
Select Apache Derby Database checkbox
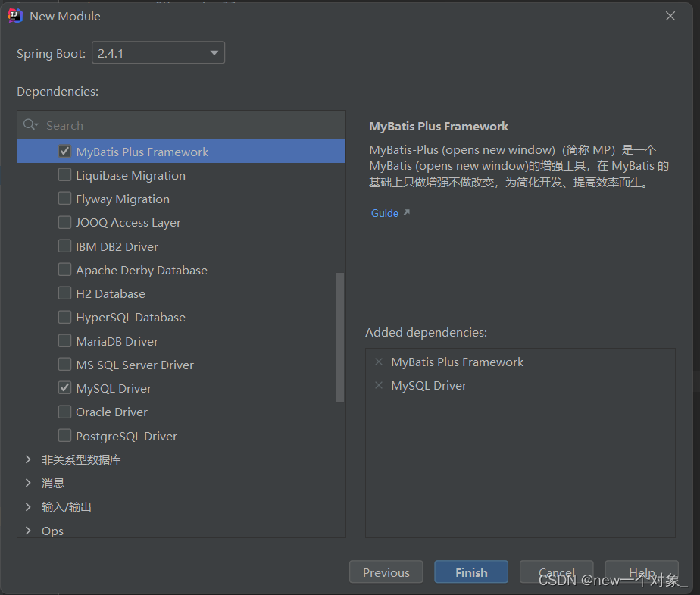[x=64, y=270]
